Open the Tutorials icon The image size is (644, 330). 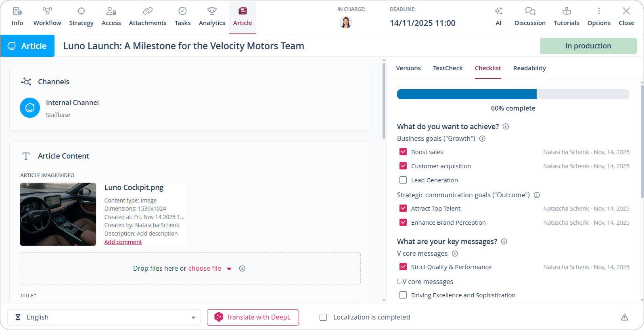click(x=566, y=11)
